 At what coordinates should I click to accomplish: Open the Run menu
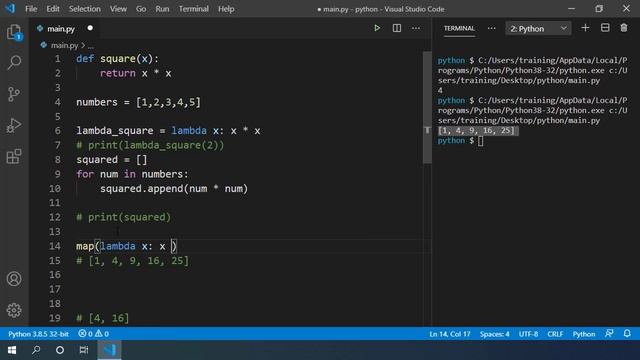click(162, 9)
